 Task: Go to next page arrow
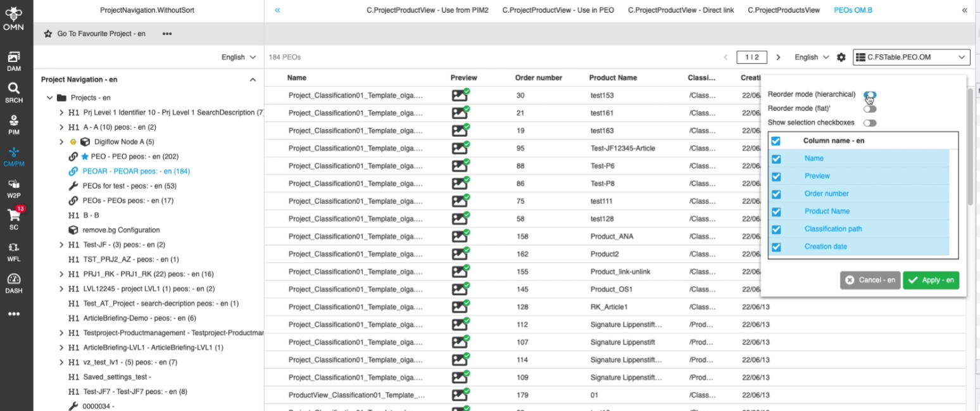[x=779, y=57]
